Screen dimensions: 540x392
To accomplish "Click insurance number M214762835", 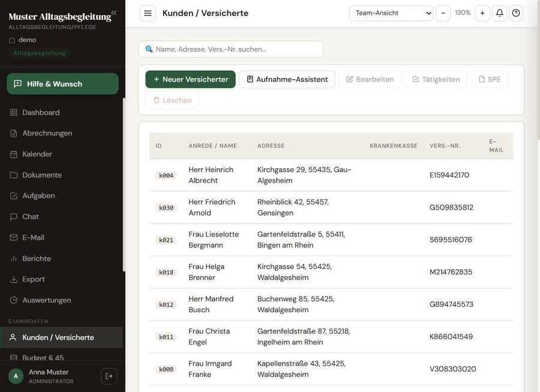I will [451, 272].
